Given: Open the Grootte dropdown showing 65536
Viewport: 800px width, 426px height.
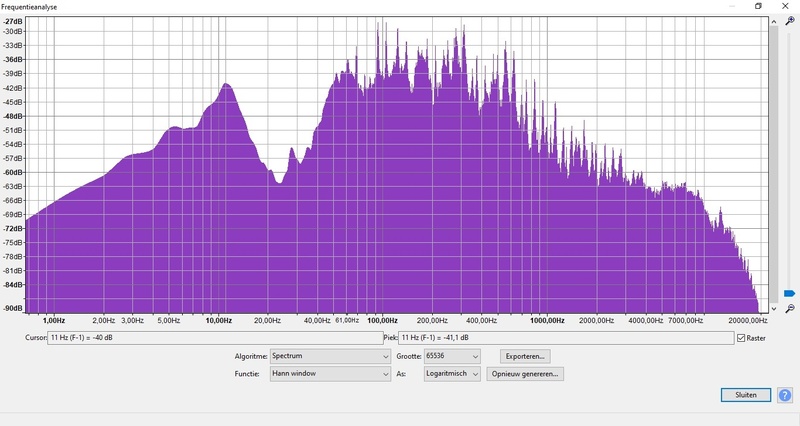Looking at the screenshot, I should [x=452, y=356].
